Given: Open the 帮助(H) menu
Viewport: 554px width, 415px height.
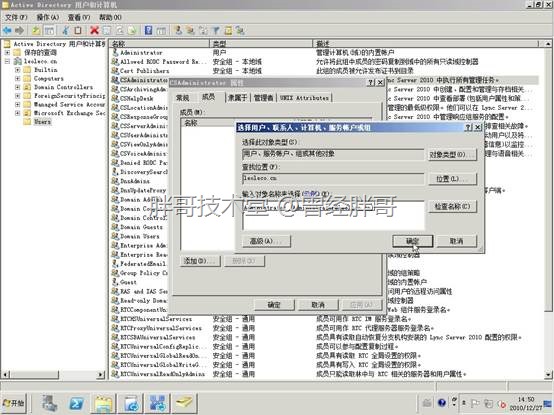Looking at the screenshot, I should coord(111,17).
